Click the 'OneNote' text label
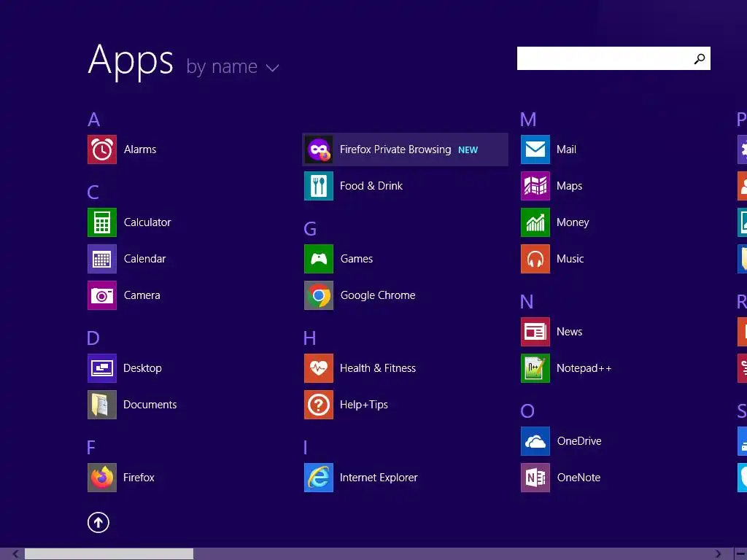Image resolution: width=747 pixels, height=560 pixels. [x=578, y=478]
